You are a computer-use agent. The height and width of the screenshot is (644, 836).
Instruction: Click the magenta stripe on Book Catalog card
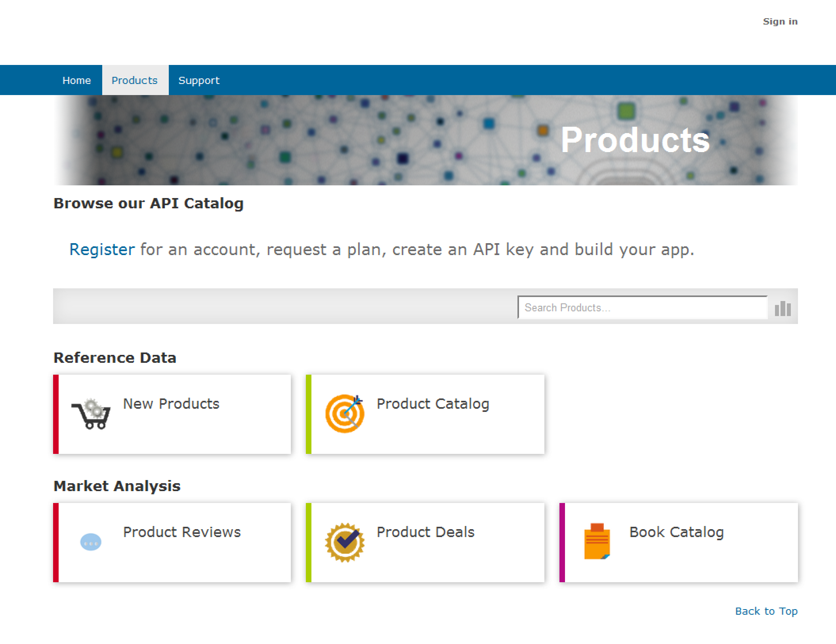[x=562, y=542]
